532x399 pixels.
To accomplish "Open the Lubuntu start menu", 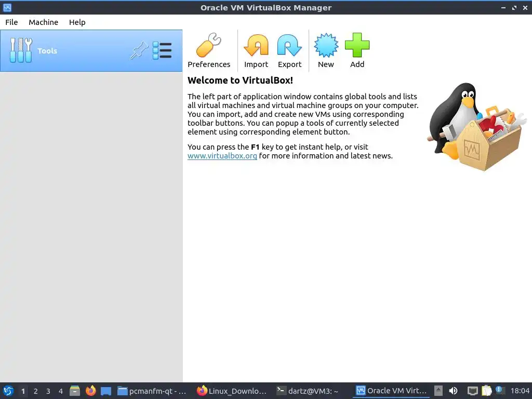I will click(8, 391).
